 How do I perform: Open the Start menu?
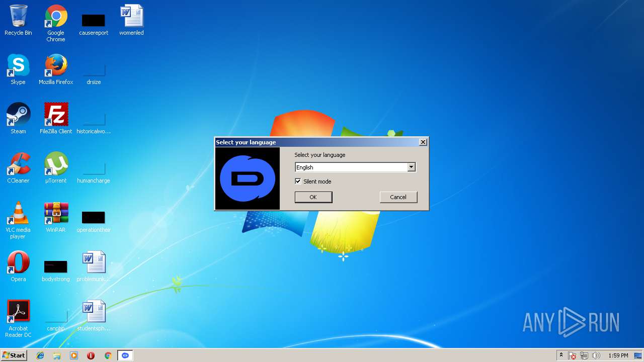pyautogui.click(x=14, y=355)
